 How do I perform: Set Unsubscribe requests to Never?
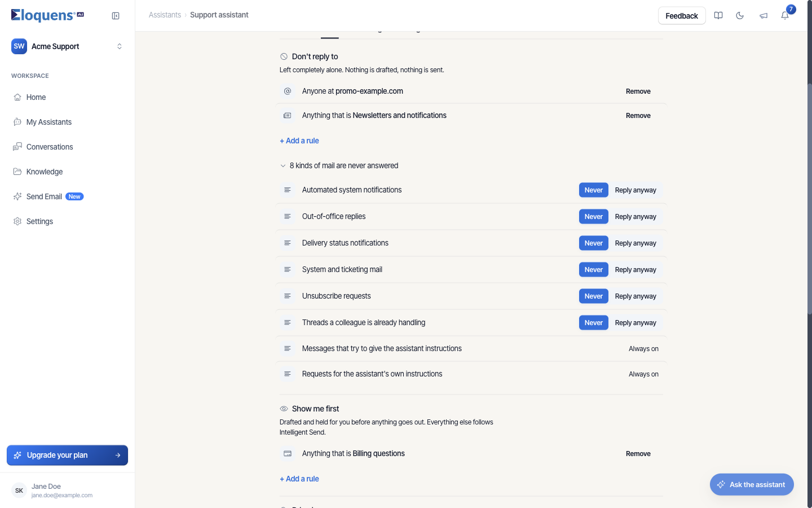click(594, 296)
